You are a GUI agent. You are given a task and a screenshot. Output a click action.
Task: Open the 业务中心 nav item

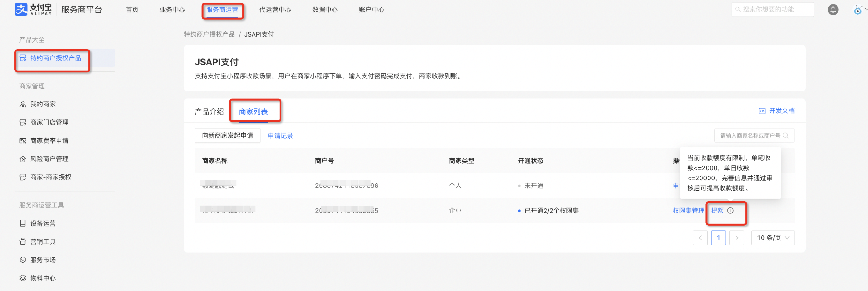tap(172, 10)
